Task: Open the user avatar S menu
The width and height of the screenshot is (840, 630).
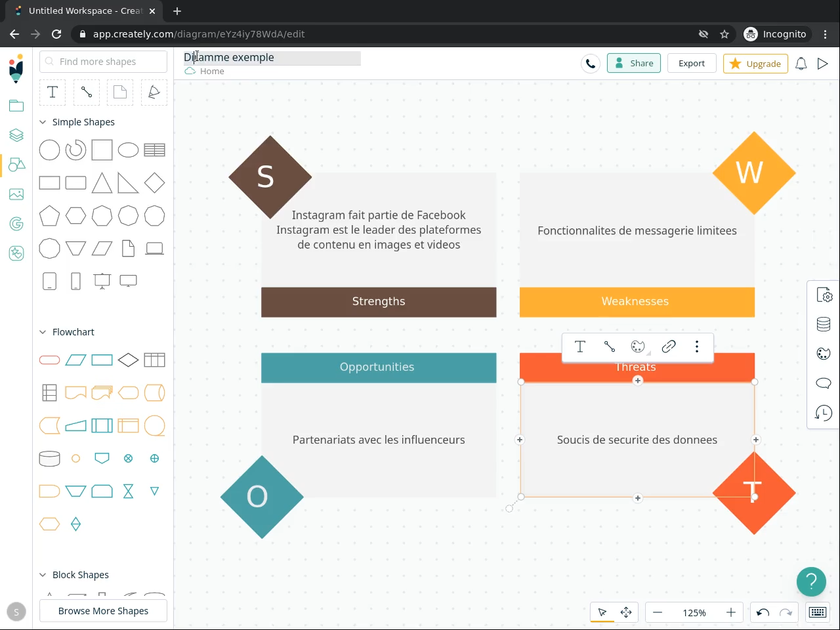Action: coord(16,612)
